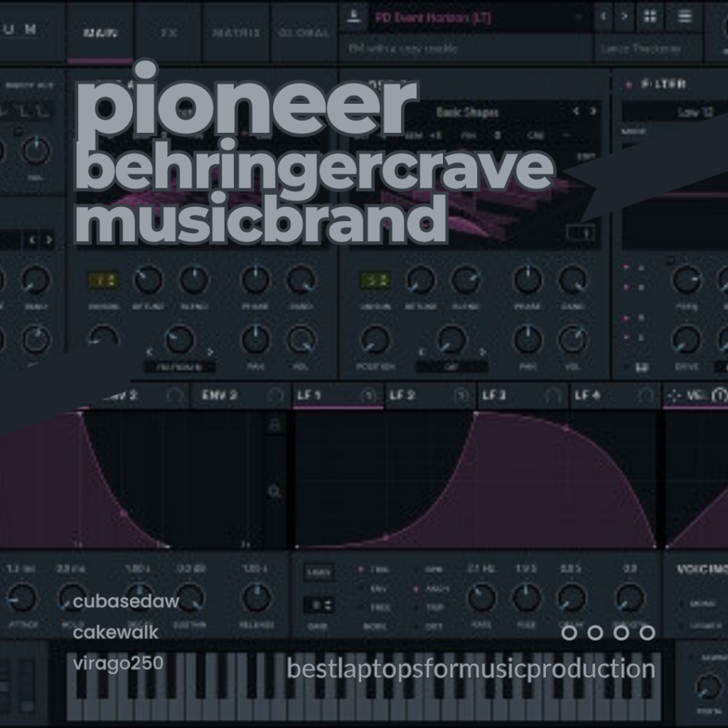Open OSC A FM FROM B warp menu
728x728 pixels.
(179, 367)
